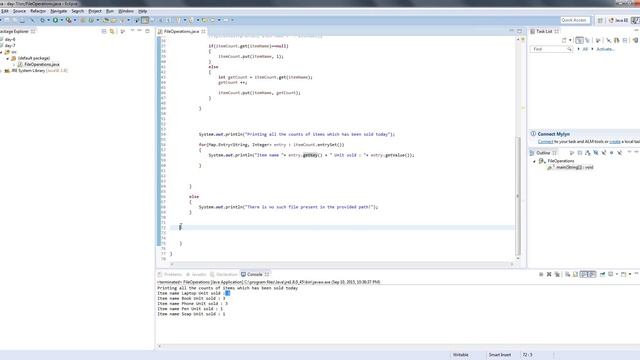640x360 pixels.
Task: Click the create local task link
Action: tap(615, 142)
